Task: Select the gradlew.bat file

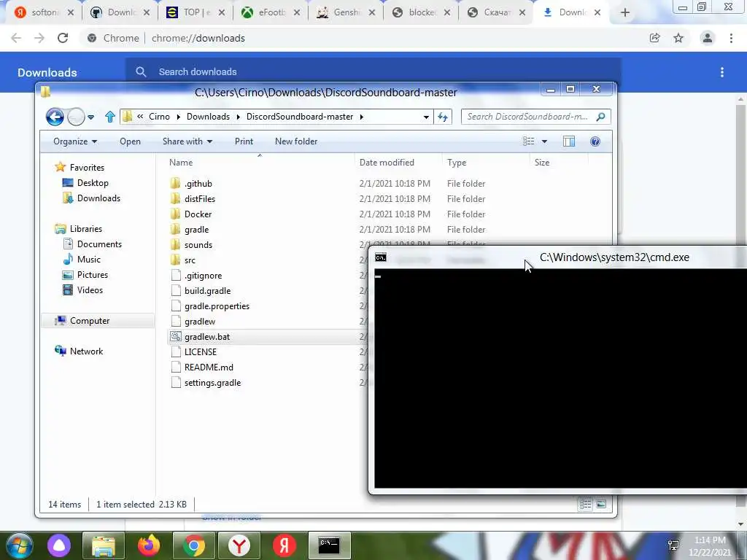Action: [206, 337]
